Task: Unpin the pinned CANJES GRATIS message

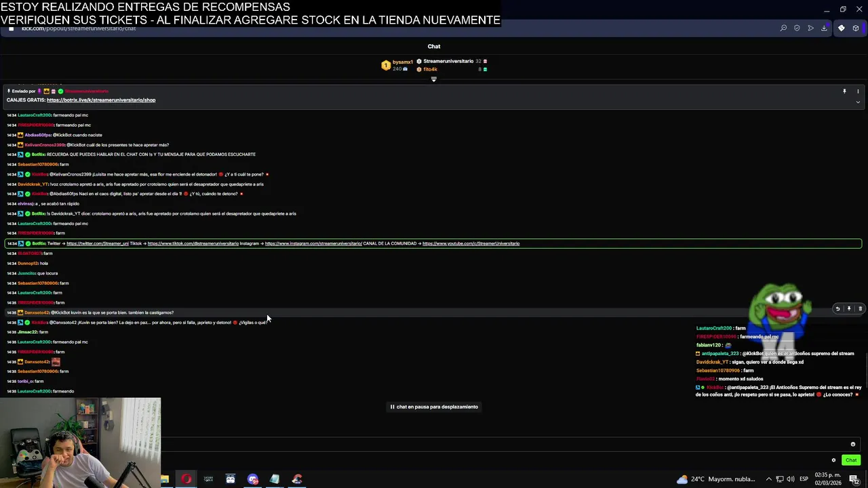Action: (x=844, y=91)
